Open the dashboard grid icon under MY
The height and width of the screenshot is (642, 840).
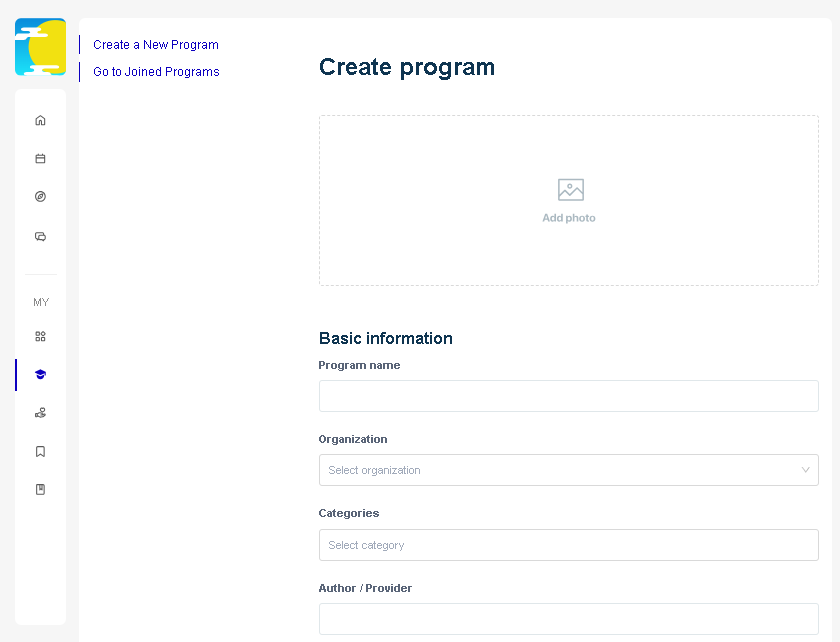click(x=40, y=336)
